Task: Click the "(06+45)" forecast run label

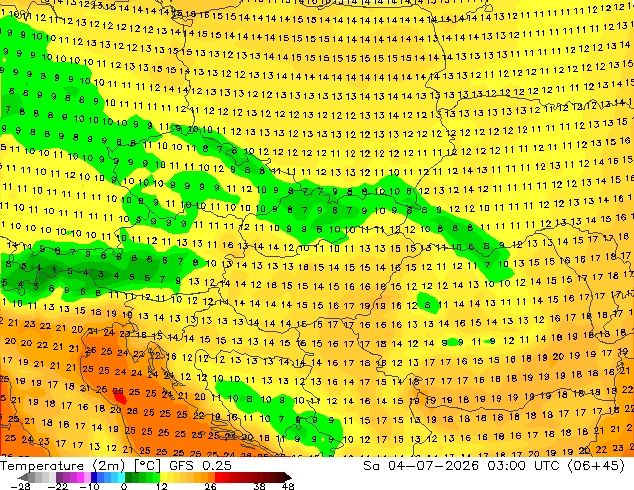Action: coord(596,466)
